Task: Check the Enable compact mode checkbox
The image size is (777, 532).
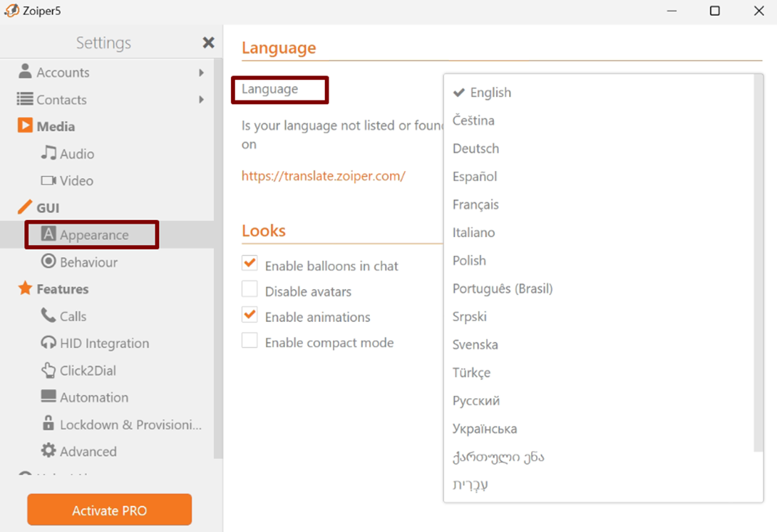Action: coord(249,340)
